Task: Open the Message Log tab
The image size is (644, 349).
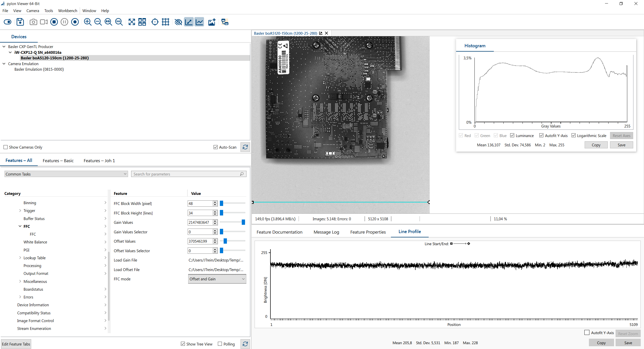Action: pos(326,232)
